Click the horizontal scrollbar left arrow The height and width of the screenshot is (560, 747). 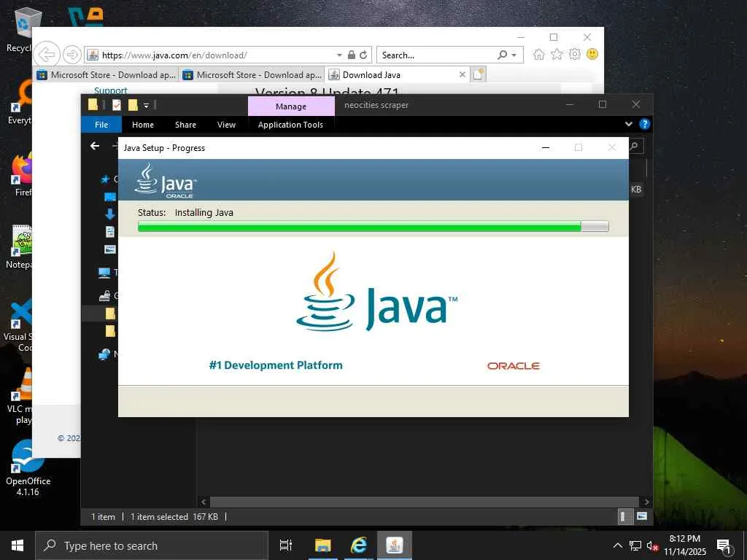(204, 502)
